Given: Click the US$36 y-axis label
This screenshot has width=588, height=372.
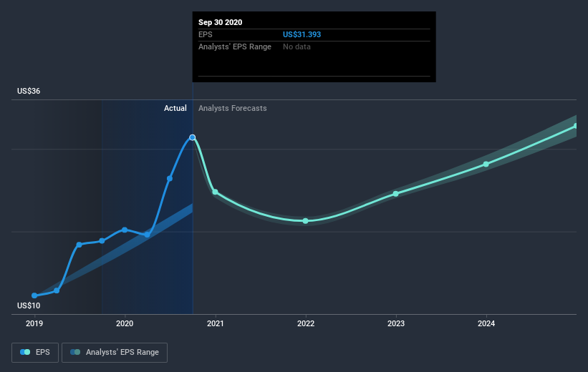Looking at the screenshot, I should click(29, 91).
